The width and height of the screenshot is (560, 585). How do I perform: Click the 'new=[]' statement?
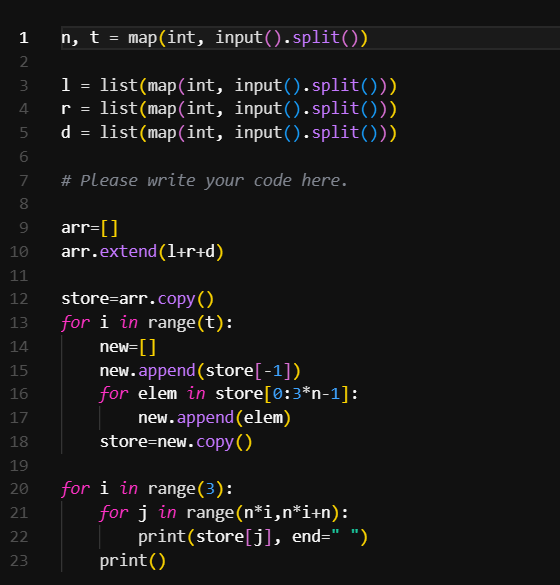128,347
